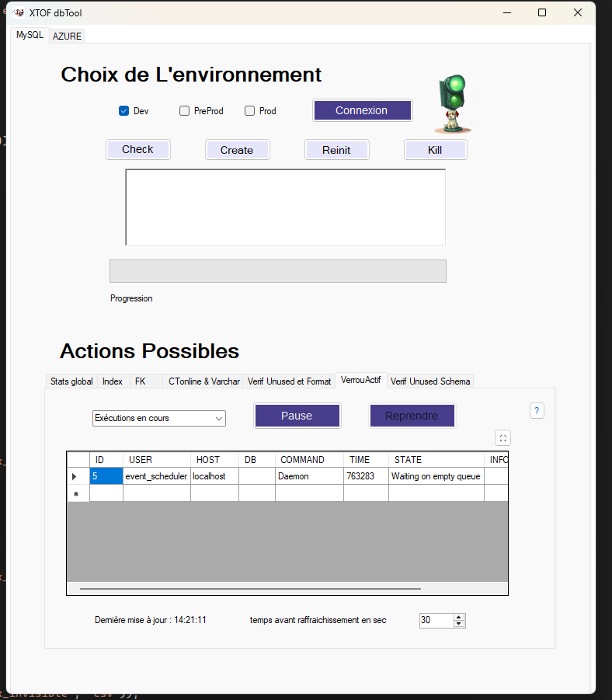
Task: Sort by the HOST column header
Action: click(x=214, y=459)
